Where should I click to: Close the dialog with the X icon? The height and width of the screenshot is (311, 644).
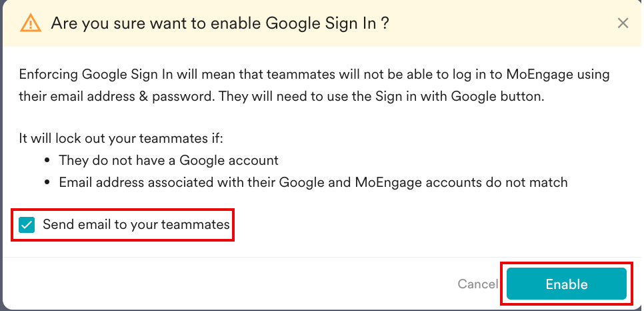click(x=623, y=23)
